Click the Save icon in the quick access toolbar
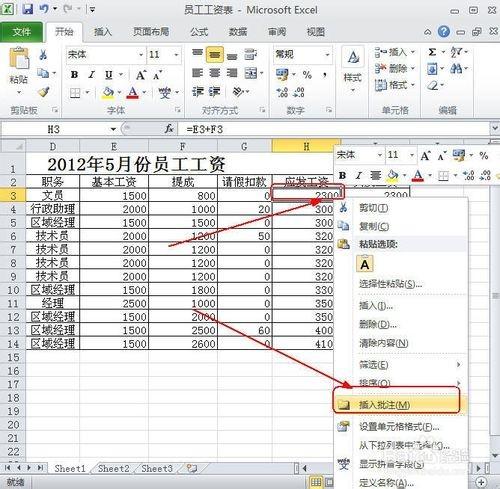500x489 pixels. [28, 9]
